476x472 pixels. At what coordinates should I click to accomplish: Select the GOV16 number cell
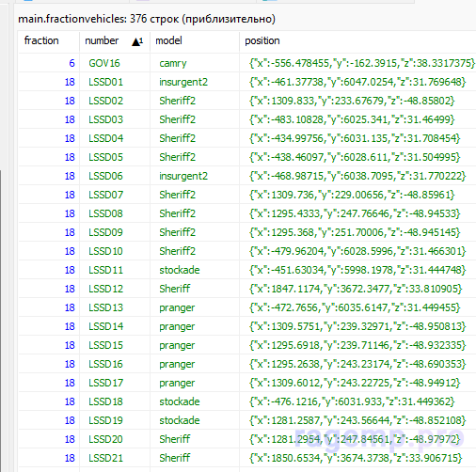[115, 63]
